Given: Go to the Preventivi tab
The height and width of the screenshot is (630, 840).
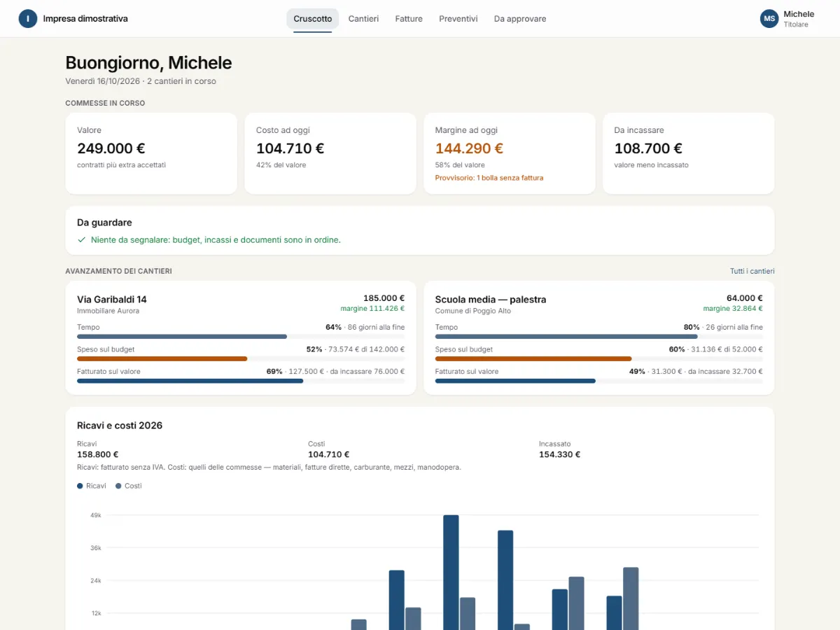Looking at the screenshot, I should (458, 19).
